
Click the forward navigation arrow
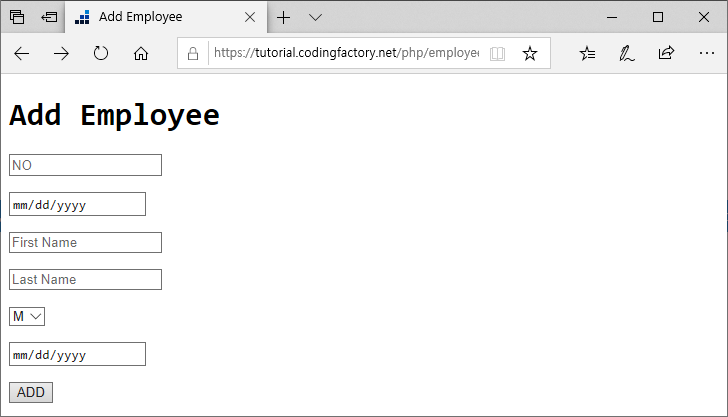(x=61, y=54)
